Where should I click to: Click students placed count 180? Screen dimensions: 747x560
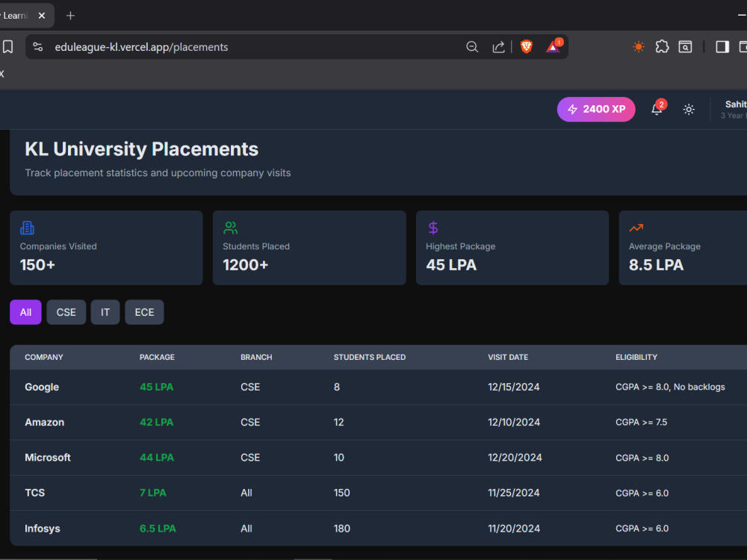341,529
